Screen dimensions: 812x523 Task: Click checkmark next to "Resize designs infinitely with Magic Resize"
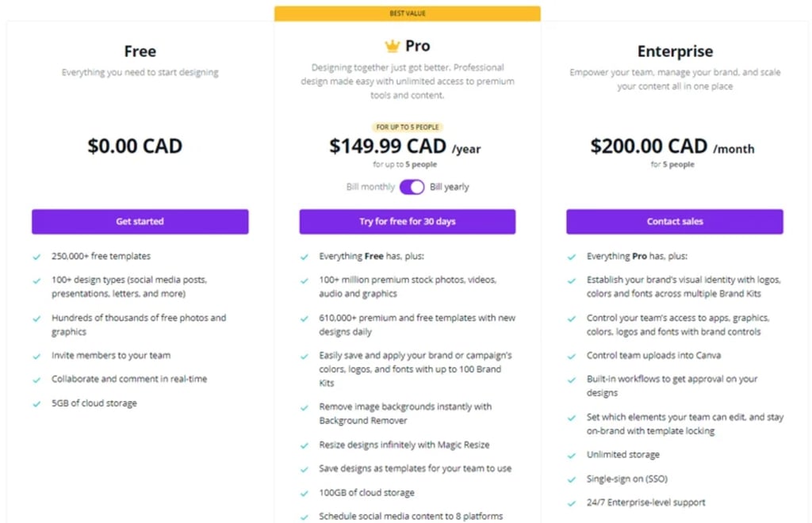[304, 445]
